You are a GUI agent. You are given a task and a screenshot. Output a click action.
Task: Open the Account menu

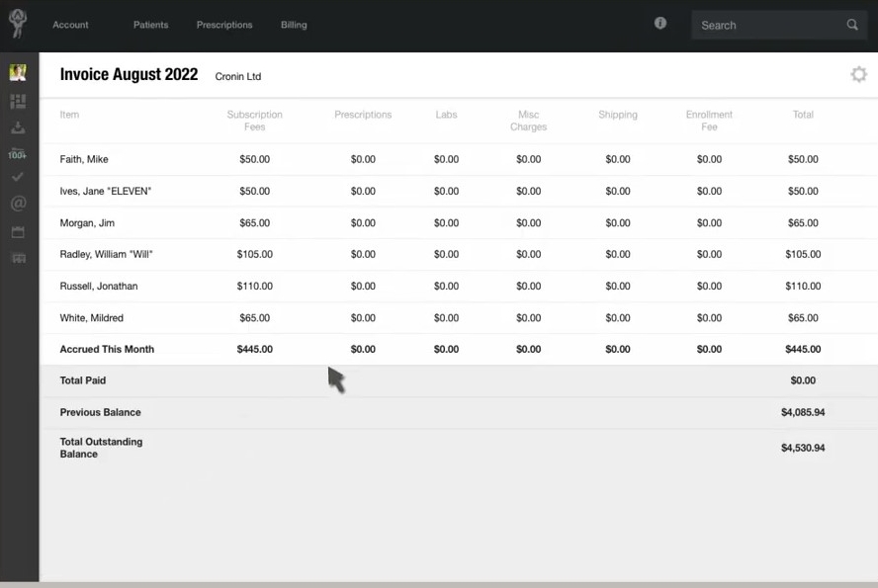point(70,25)
